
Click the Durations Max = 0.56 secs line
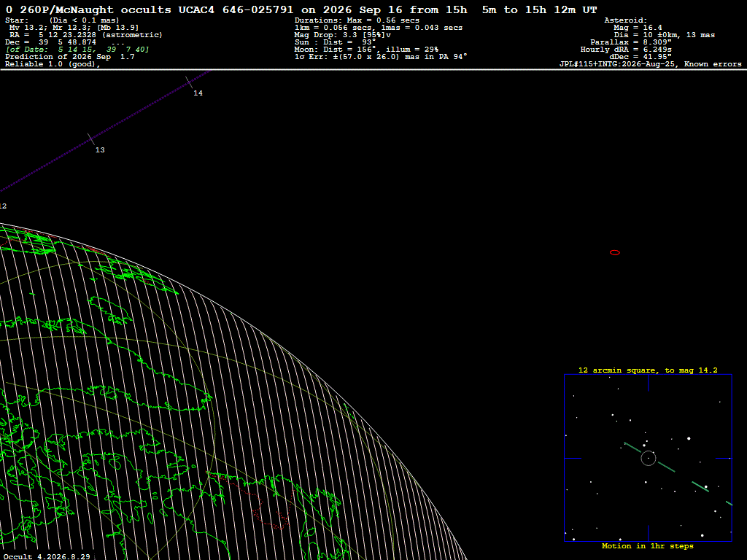coord(357,20)
